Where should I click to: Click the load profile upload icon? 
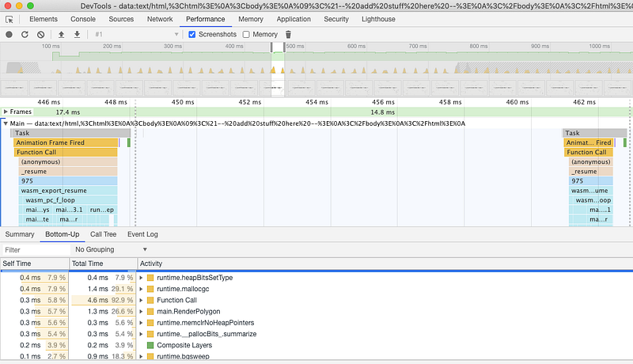(61, 35)
